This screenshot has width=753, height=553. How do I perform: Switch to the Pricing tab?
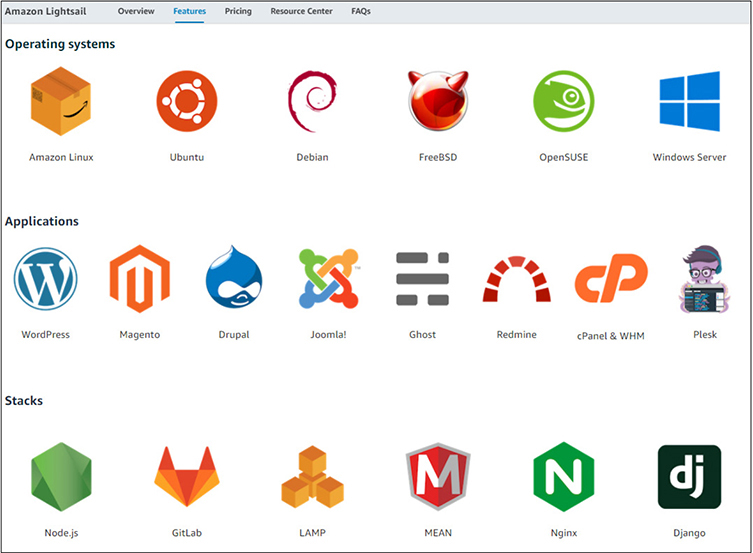(x=238, y=11)
